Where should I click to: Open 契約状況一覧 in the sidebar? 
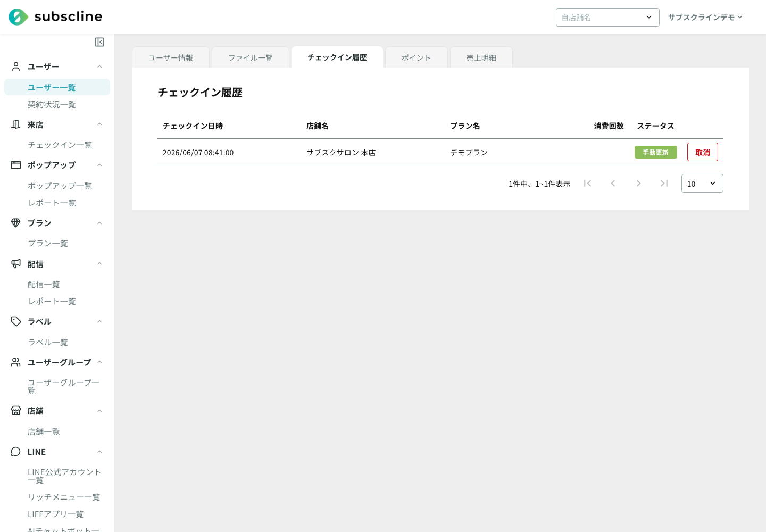coord(52,104)
